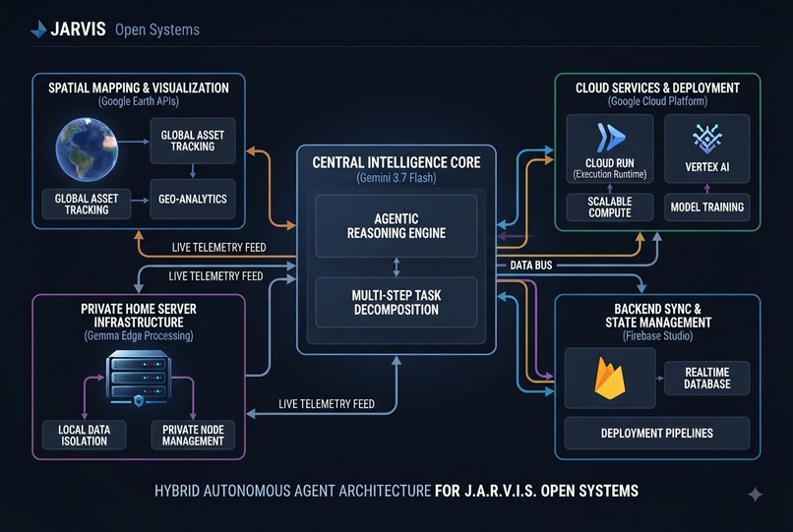
Task: Select the "(Gemma Edge Processing)" subtitle
Action: pyautogui.click(x=139, y=335)
